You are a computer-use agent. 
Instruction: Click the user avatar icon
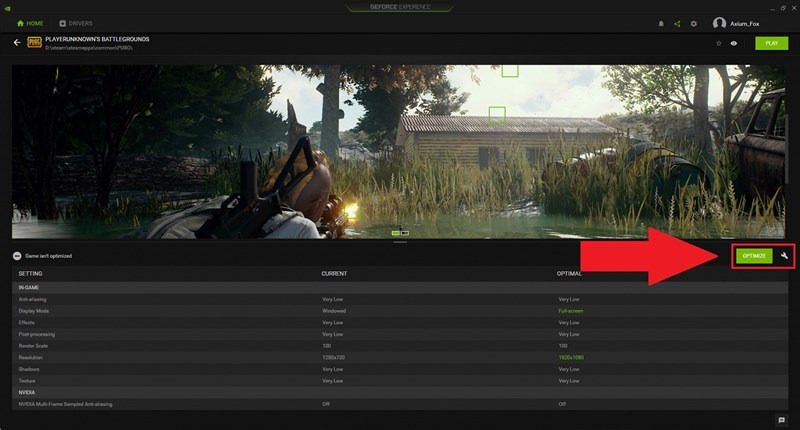pos(719,23)
